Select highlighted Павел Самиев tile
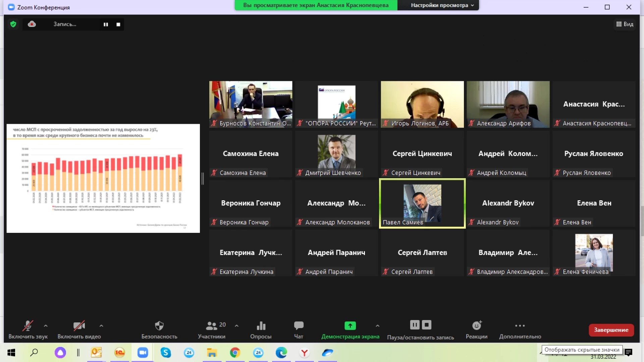This screenshot has width=644, height=362. point(422,203)
